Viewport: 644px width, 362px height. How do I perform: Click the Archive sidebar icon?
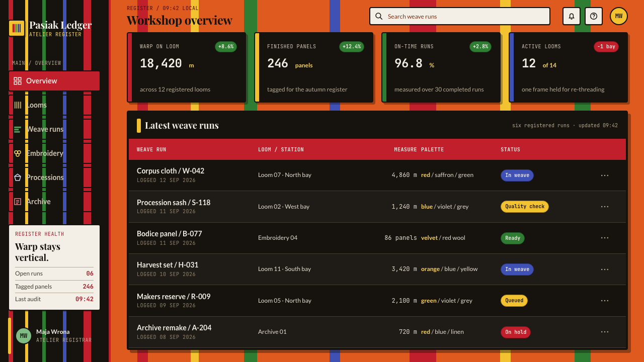pyautogui.click(x=18, y=202)
